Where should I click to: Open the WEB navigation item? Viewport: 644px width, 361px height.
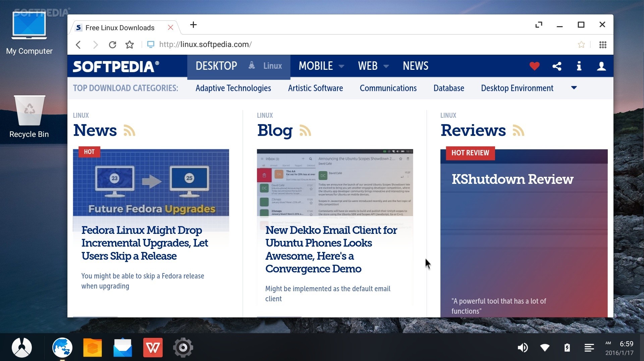(x=368, y=66)
